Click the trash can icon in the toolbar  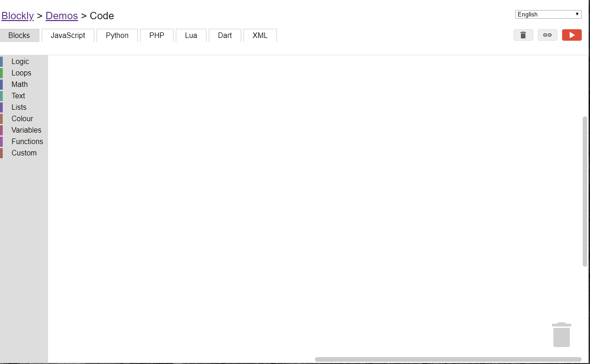click(x=523, y=35)
